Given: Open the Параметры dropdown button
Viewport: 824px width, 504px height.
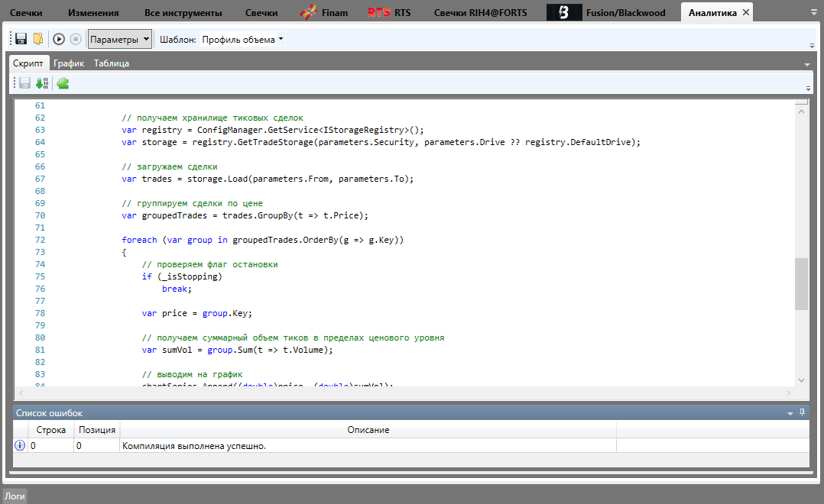Looking at the screenshot, I should coord(119,39).
